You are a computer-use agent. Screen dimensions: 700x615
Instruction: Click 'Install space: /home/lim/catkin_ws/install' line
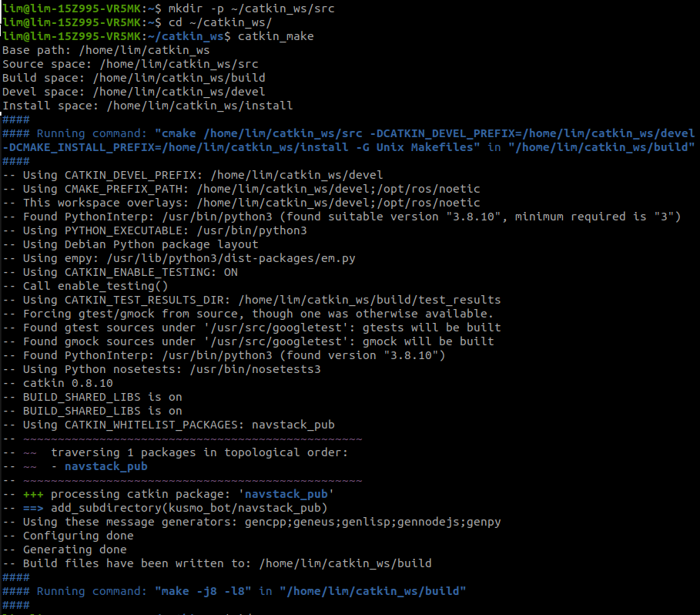[x=147, y=106]
